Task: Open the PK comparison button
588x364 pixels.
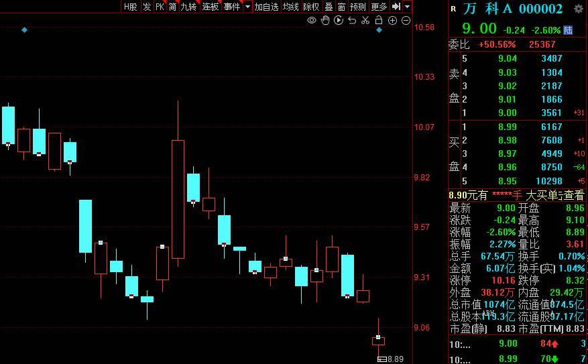Action: 160,7
